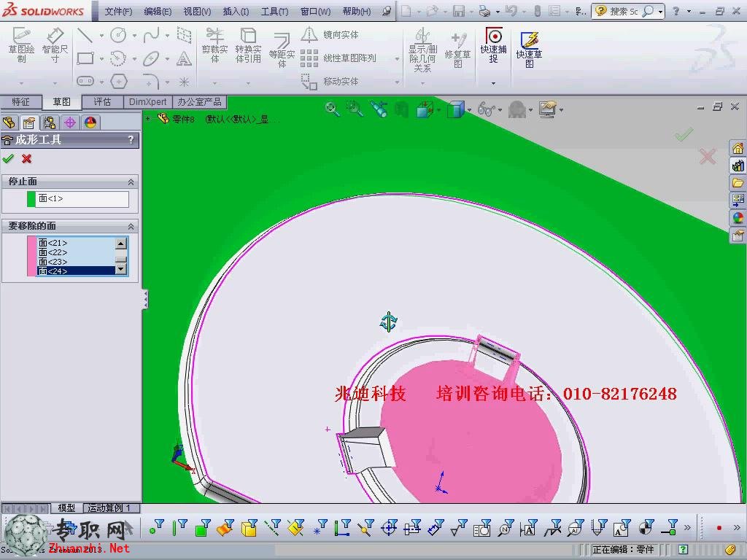The image size is (747, 560).
Task: Select the sketch Text (A) tool
Action: [184, 58]
